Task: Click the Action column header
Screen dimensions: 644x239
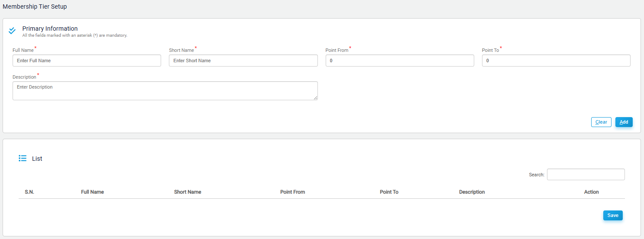Action: (591, 192)
